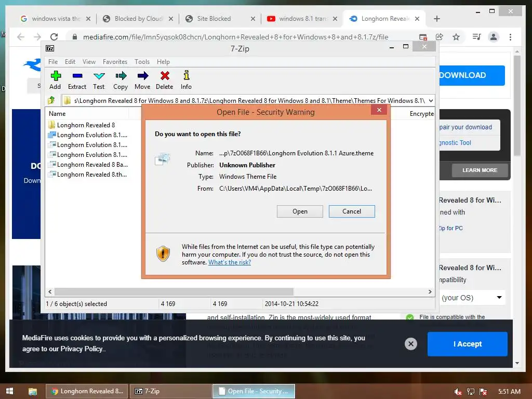
Task: Go back in Chrome browser
Action: coord(21,37)
